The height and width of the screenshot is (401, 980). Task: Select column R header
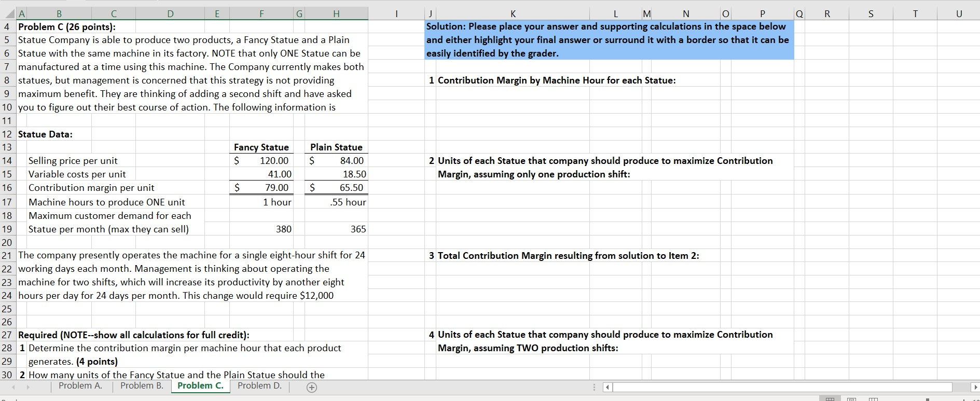pyautogui.click(x=827, y=15)
